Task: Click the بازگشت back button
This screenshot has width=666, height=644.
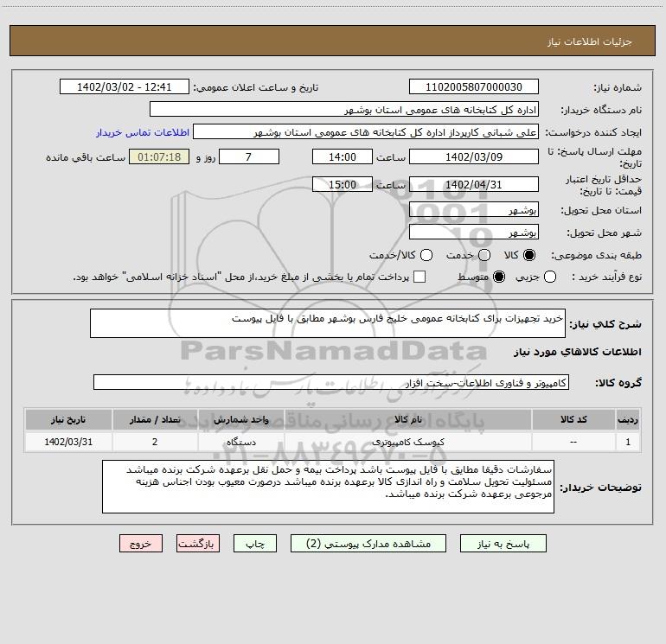Action: [198, 544]
